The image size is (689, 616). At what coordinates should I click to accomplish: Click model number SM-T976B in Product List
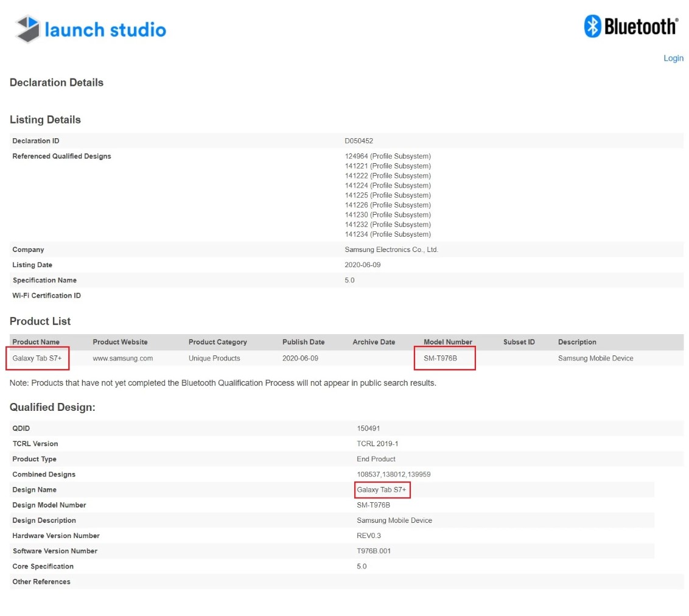[440, 359]
